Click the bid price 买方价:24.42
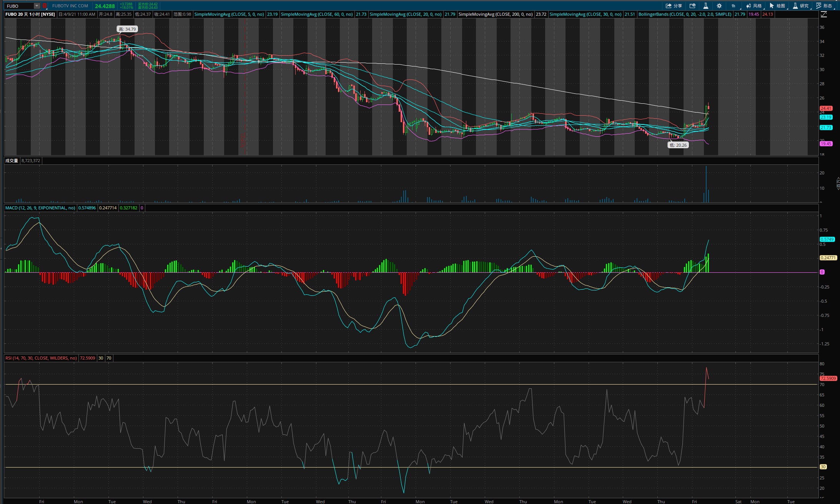Image resolution: width=840 pixels, height=504 pixels. click(x=148, y=4)
